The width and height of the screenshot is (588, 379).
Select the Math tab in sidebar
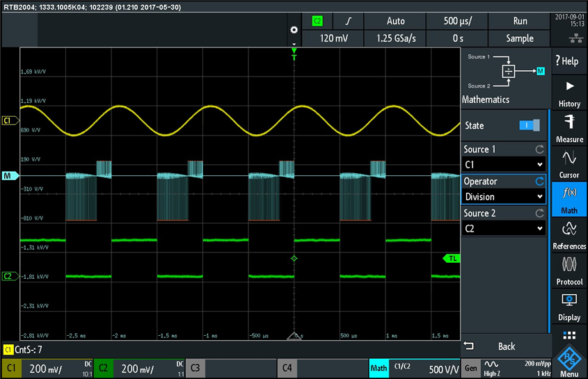(569, 200)
